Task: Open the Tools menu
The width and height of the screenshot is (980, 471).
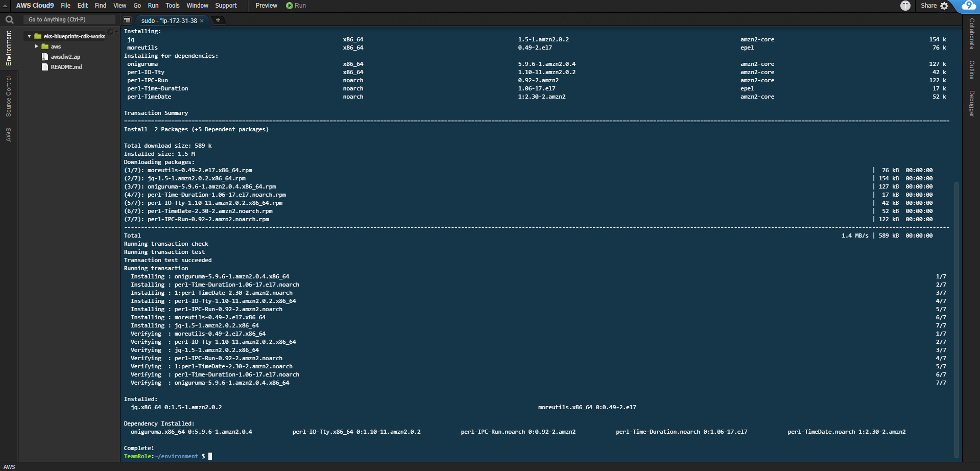Action: 172,6
